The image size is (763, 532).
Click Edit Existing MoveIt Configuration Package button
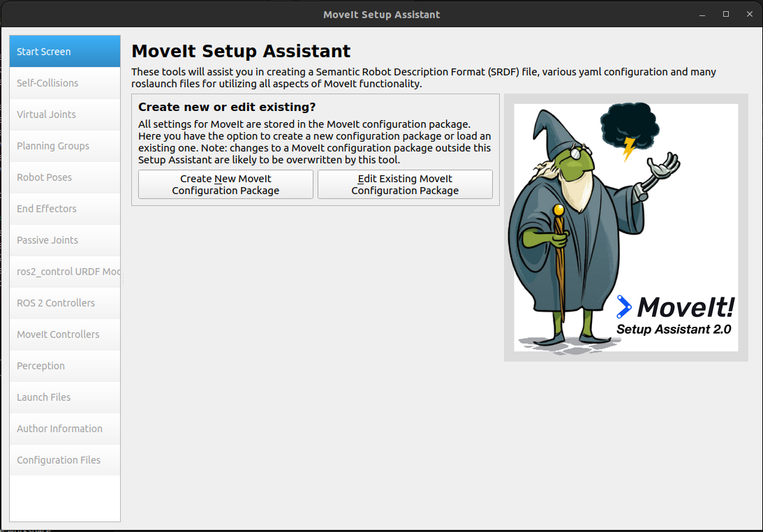pyautogui.click(x=405, y=184)
